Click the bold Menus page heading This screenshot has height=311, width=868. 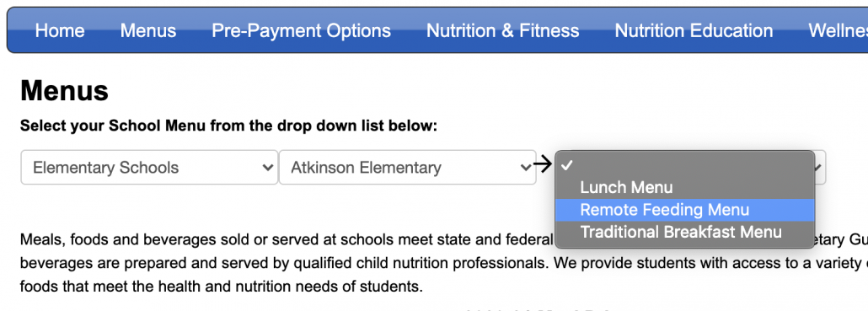(64, 91)
